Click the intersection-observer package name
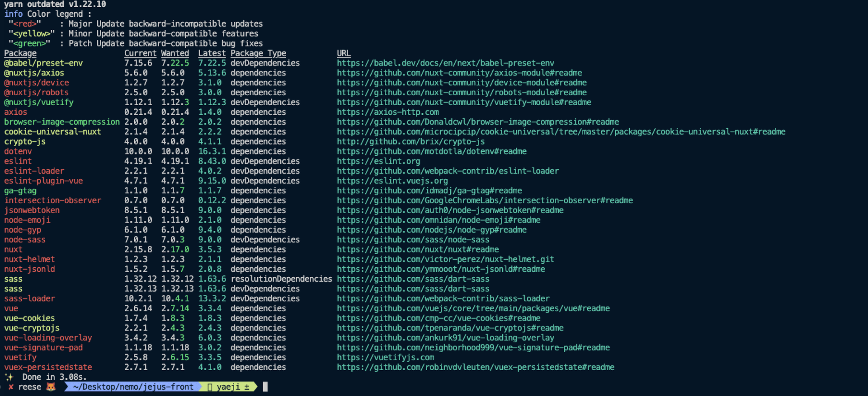 52,200
